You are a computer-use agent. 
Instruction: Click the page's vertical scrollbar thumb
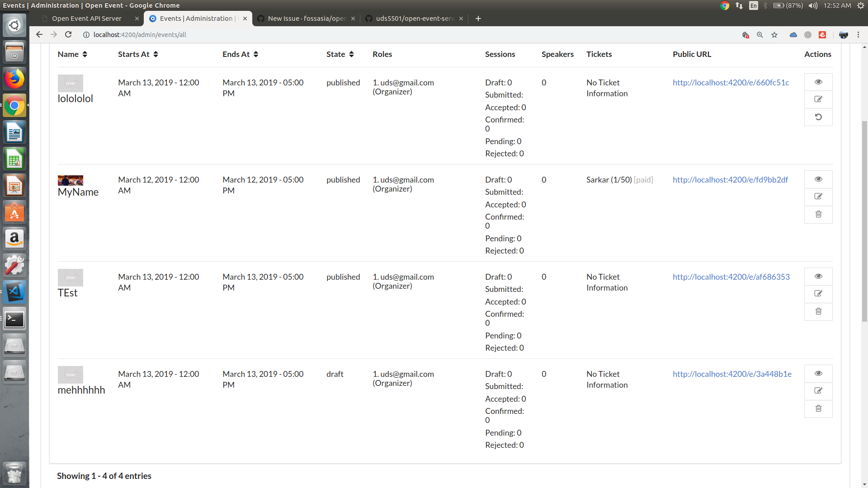(864, 221)
